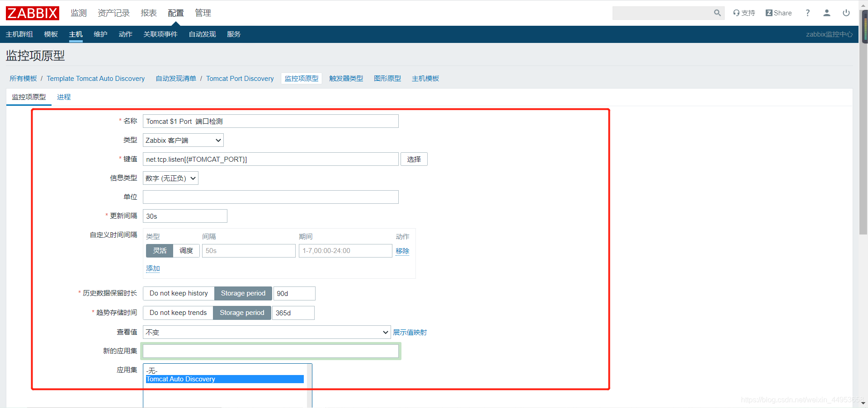Screen dimensions: 868x408
Task: Open 主机模板 link
Action: [x=425, y=79]
